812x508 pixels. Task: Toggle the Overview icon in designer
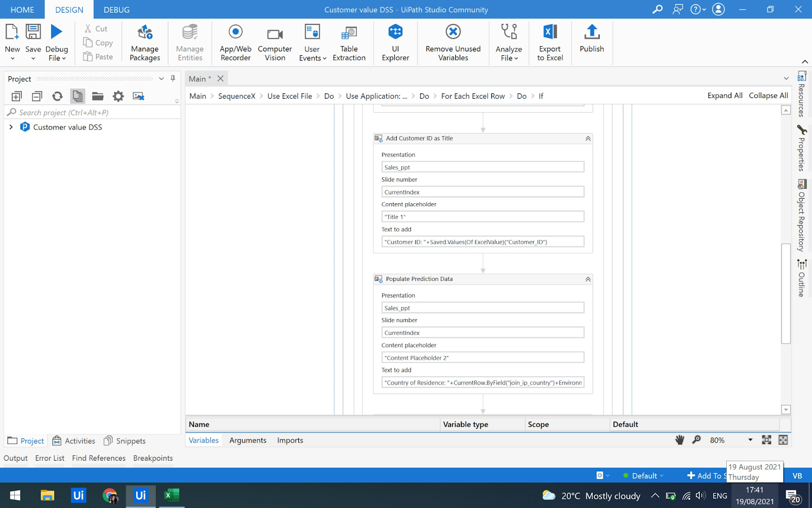[x=783, y=440]
